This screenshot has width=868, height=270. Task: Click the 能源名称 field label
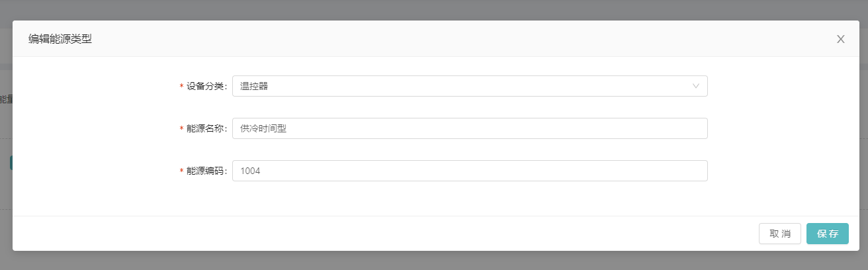click(206, 128)
